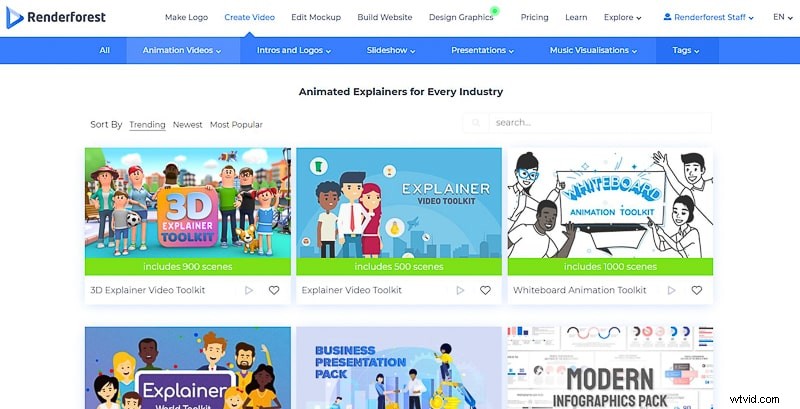The image size is (800, 409).
Task: Like the Whiteboard Animation Toolkit heart
Action: [696, 290]
